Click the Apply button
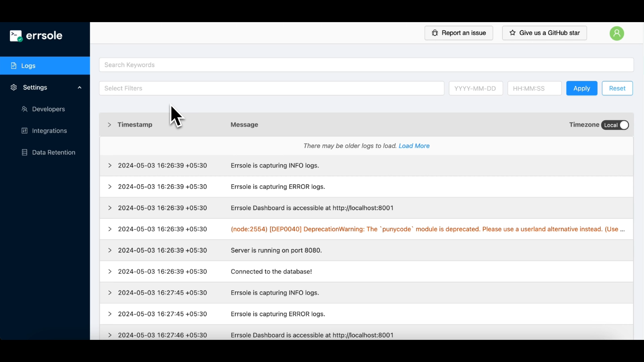Screen dimensions: 644x362 [x=582, y=88]
